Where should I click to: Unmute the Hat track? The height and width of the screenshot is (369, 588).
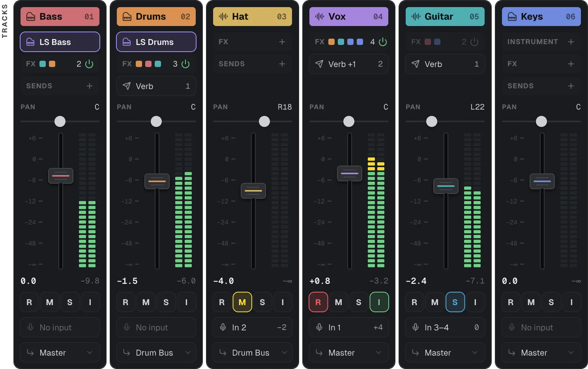(242, 302)
